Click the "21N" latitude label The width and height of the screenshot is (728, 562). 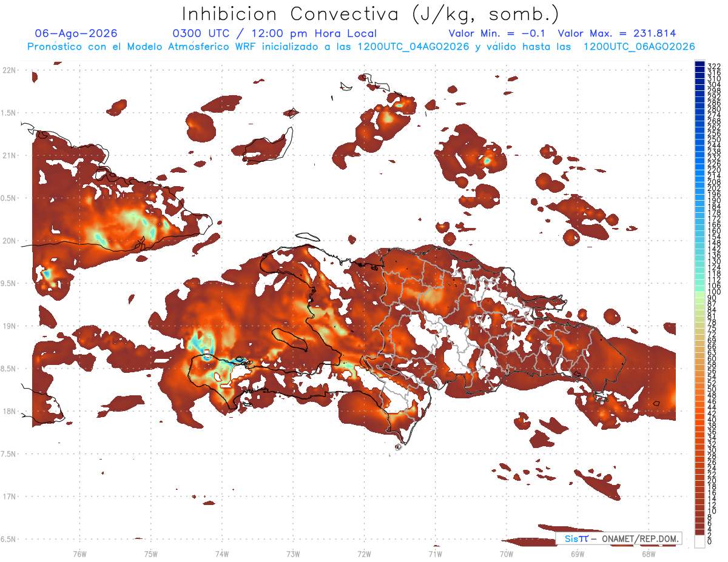coord(8,156)
